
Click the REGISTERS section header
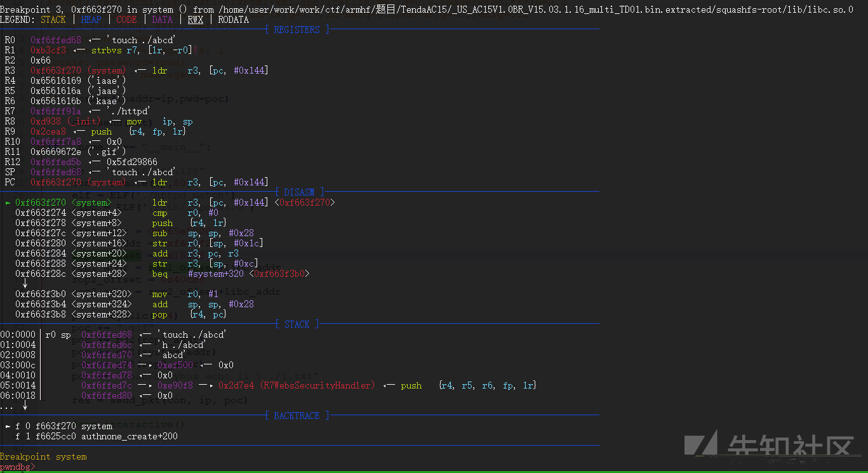click(297, 29)
